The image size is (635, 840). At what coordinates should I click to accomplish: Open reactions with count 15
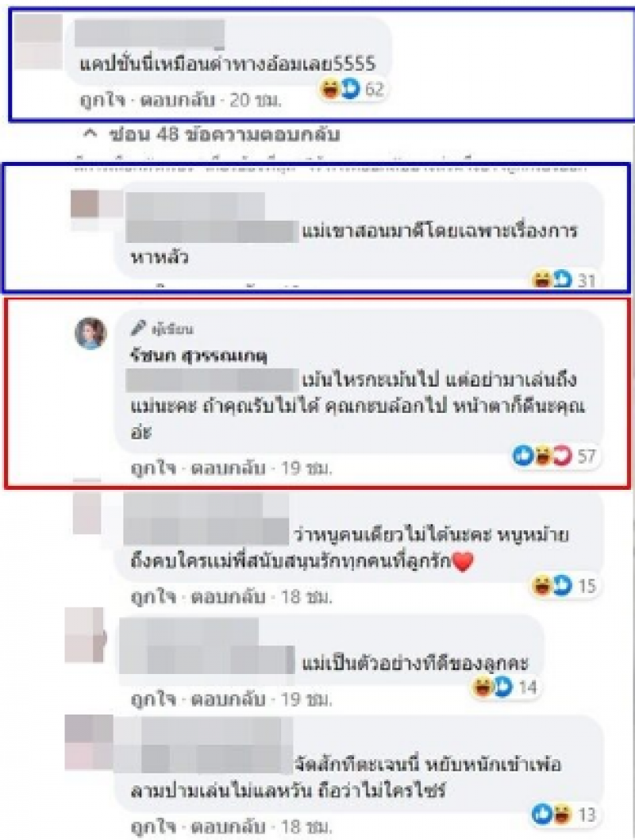click(x=564, y=585)
